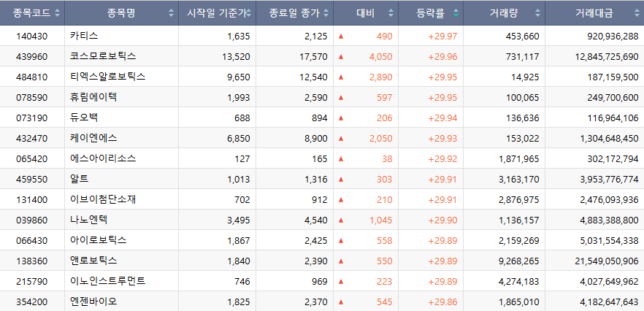The width and height of the screenshot is (644, 311).
Task: Sort by 거래량 column arrows
Action: coord(537,13)
